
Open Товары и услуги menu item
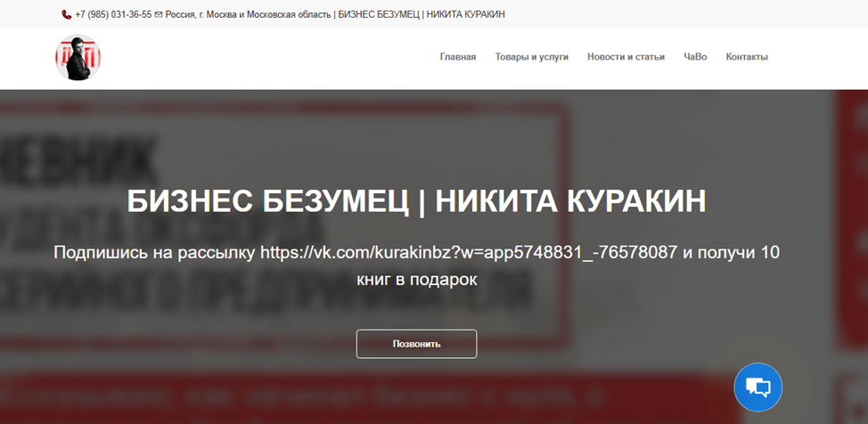531,56
